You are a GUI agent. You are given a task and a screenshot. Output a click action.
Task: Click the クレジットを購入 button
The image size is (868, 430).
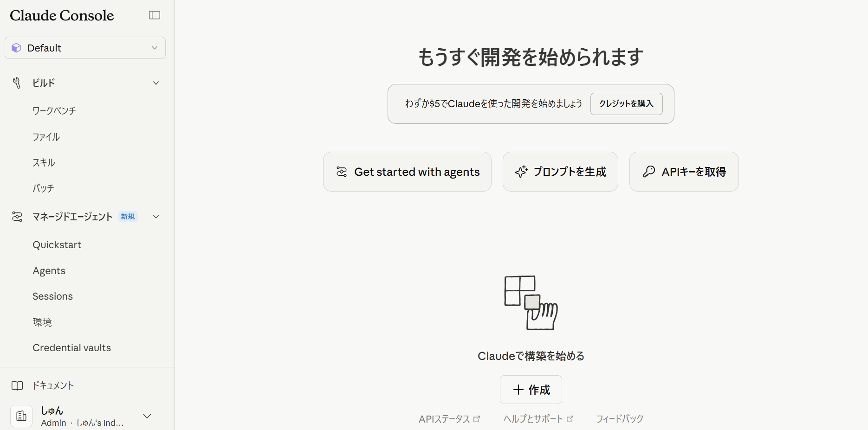pos(626,104)
